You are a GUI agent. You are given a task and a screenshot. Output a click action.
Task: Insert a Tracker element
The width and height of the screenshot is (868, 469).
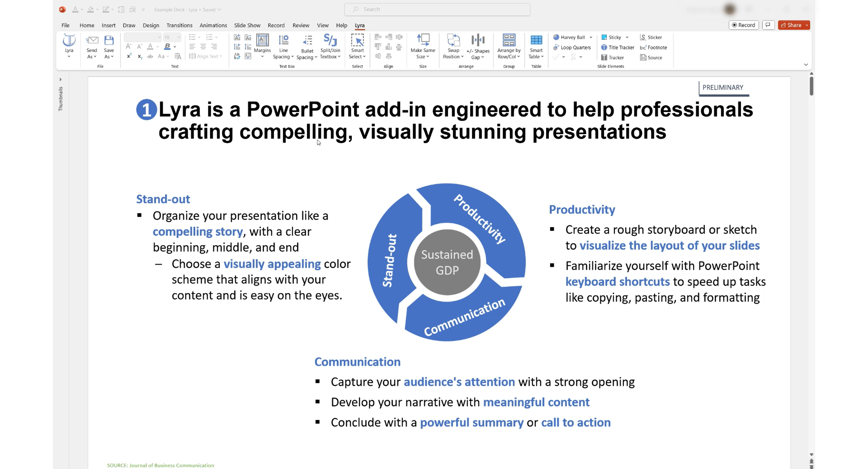pos(612,57)
